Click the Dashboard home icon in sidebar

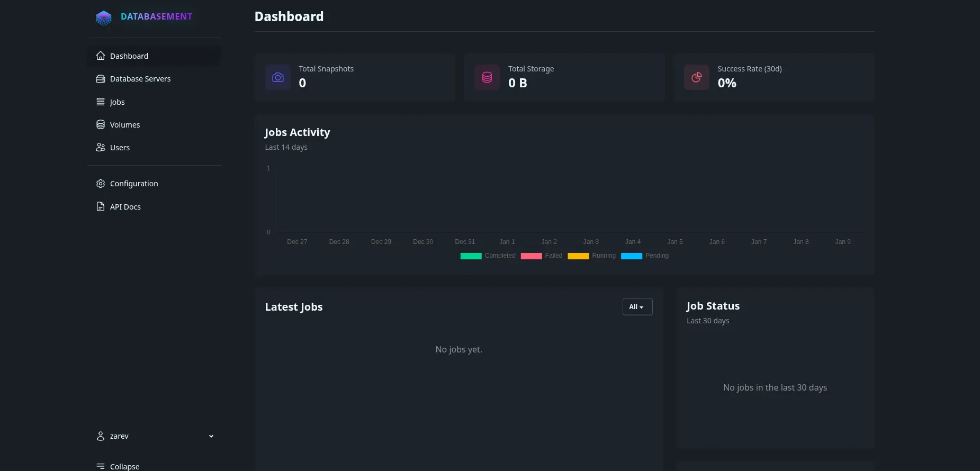(x=101, y=56)
